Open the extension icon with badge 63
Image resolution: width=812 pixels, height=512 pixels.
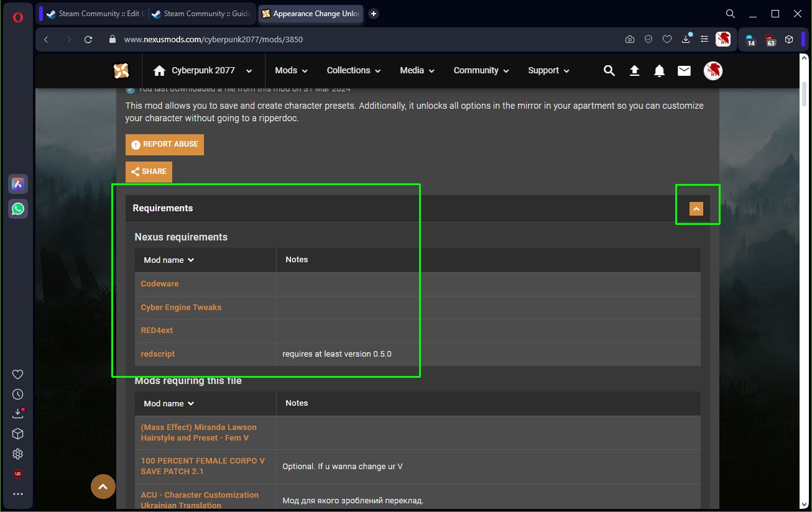770,40
